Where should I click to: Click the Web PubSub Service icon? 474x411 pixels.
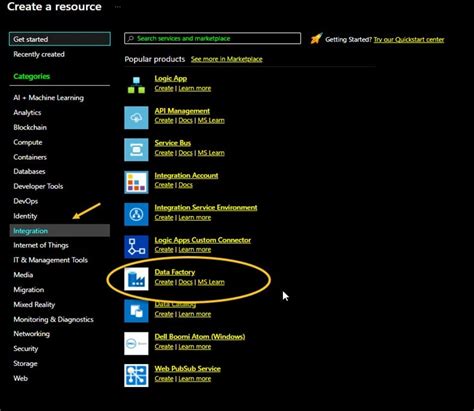pyautogui.click(x=136, y=376)
